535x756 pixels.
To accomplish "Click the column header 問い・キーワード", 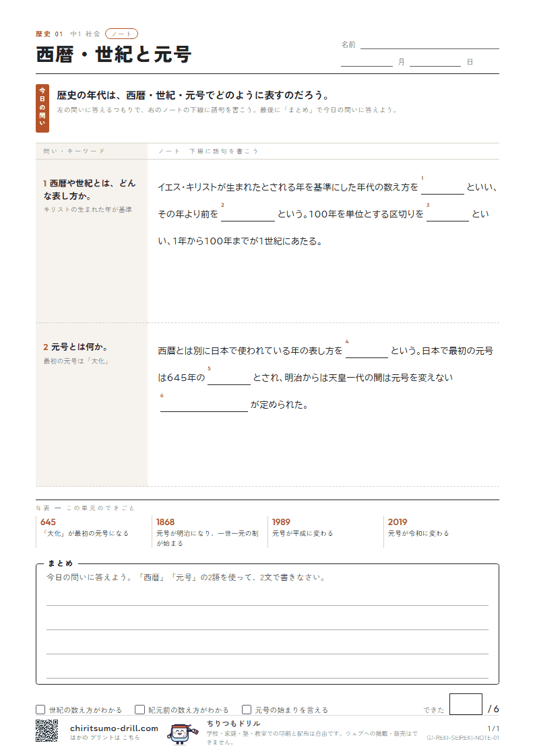I will (74, 151).
